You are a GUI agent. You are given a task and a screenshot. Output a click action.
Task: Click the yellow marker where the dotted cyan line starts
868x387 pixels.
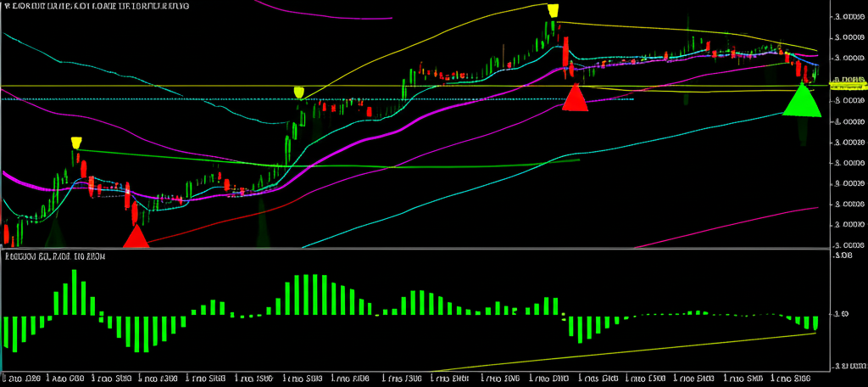(x=298, y=92)
